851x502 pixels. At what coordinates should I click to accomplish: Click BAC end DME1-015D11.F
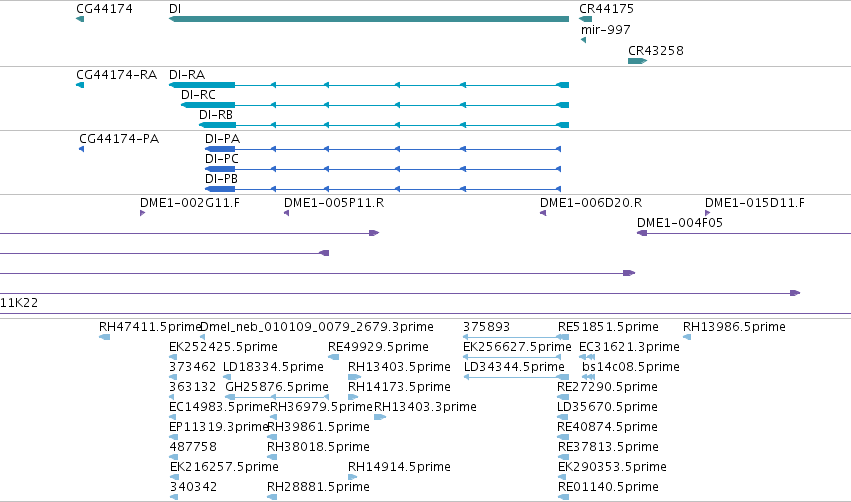pyautogui.click(x=755, y=203)
